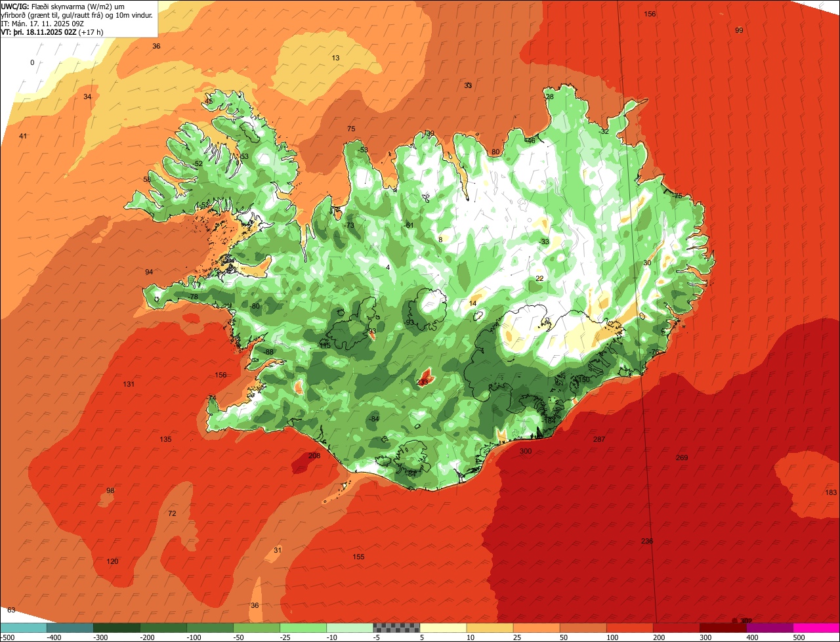Click the map value '63' at the bottom-left corner

pos(11,610)
